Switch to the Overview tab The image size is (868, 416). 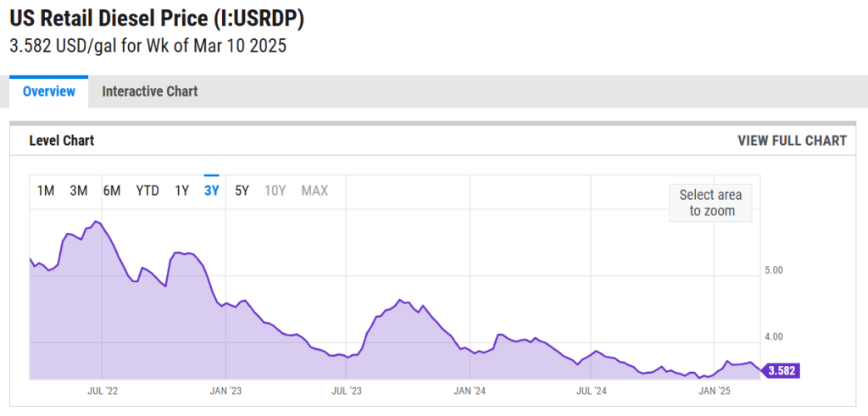tap(48, 92)
